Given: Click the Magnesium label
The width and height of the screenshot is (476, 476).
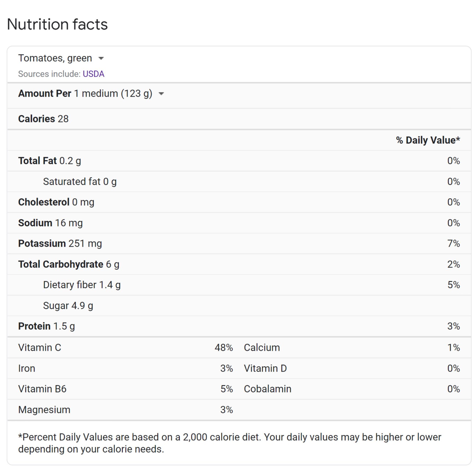Looking at the screenshot, I should tap(44, 410).
